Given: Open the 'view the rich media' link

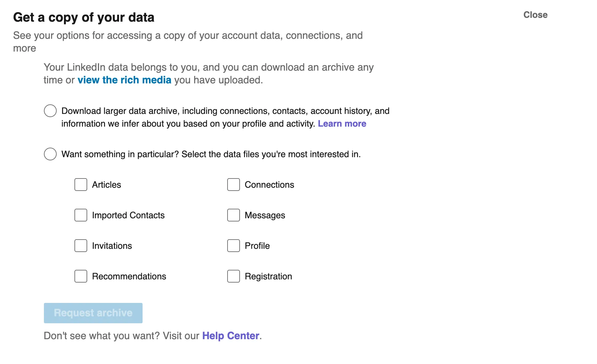Looking at the screenshot, I should (124, 80).
